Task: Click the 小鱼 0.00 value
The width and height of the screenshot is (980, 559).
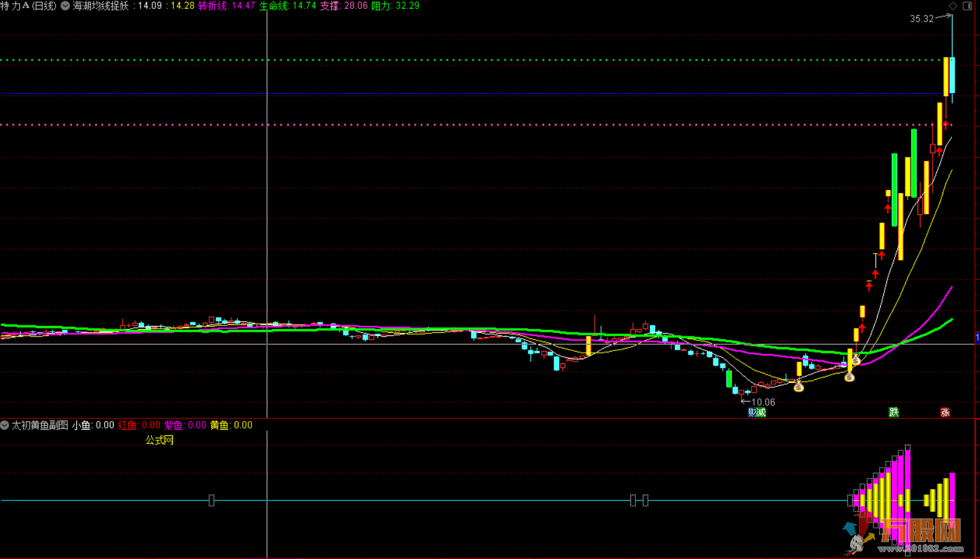Action: 93,425
